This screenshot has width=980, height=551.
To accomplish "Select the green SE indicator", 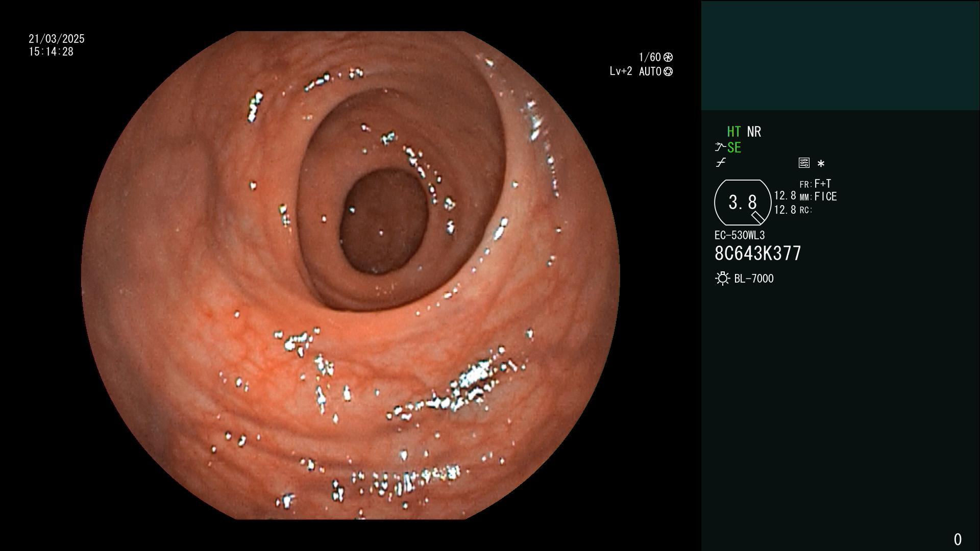I will point(734,147).
